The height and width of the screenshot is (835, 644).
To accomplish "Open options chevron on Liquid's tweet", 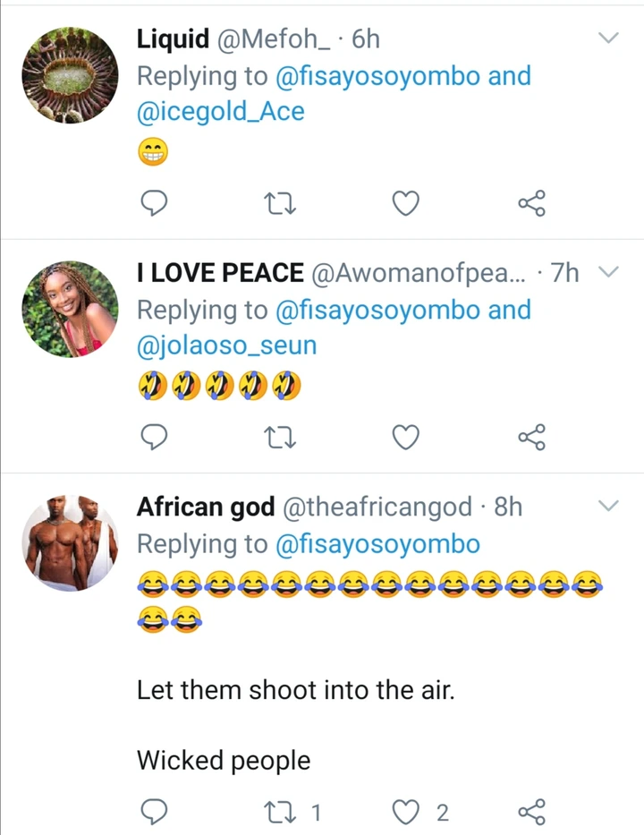I will (x=608, y=38).
